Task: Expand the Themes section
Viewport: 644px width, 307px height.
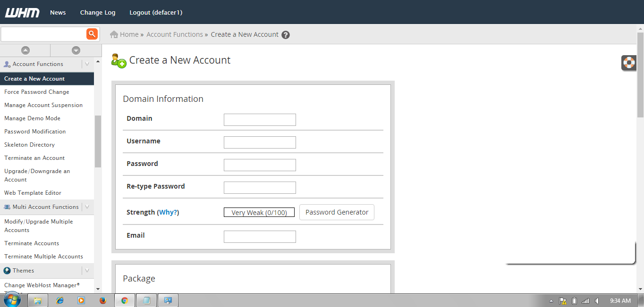Action: (x=87, y=270)
